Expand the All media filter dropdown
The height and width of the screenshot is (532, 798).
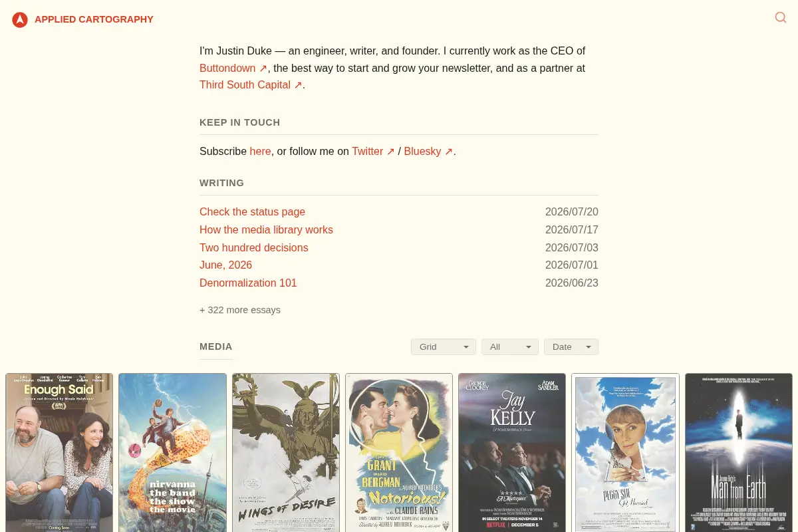[510, 346]
